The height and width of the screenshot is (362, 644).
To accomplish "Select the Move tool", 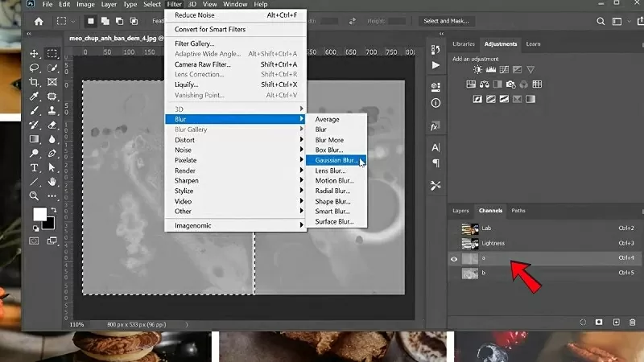I will (x=35, y=53).
